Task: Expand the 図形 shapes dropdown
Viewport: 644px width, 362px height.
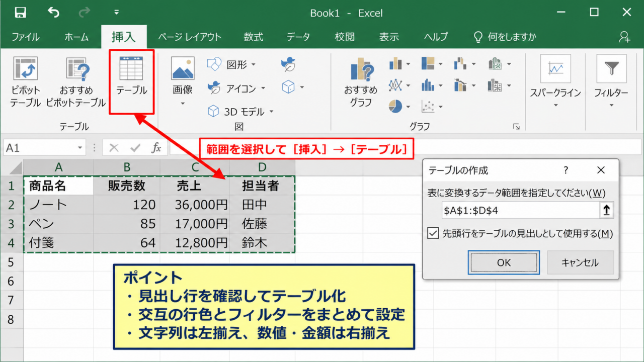Action: 254,64
